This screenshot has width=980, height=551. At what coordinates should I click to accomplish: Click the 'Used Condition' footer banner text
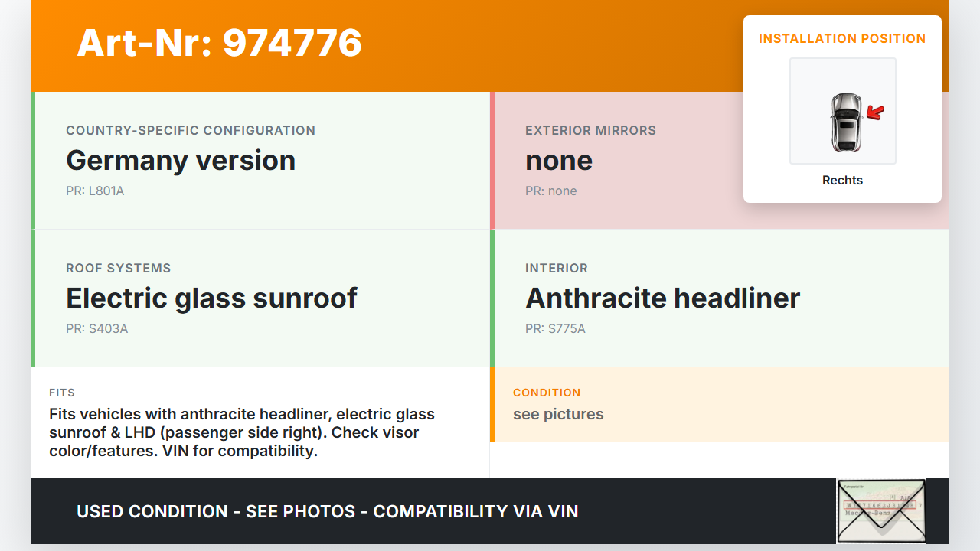[327, 511]
